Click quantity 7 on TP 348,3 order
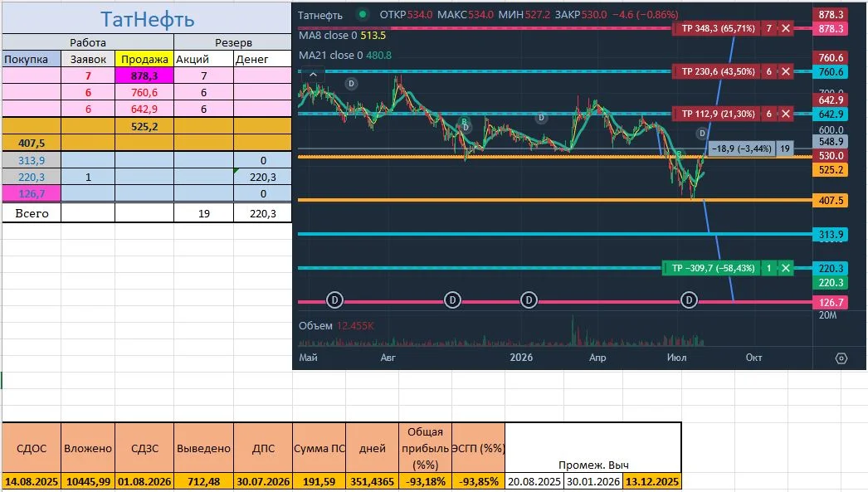868x492 pixels. pyautogui.click(x=769, y=28)
